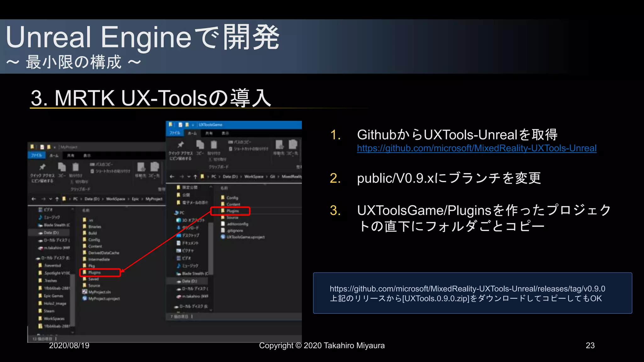Click the Move to icon in UXToolsGame window
644x362 pixels.
tap(280, 145)
